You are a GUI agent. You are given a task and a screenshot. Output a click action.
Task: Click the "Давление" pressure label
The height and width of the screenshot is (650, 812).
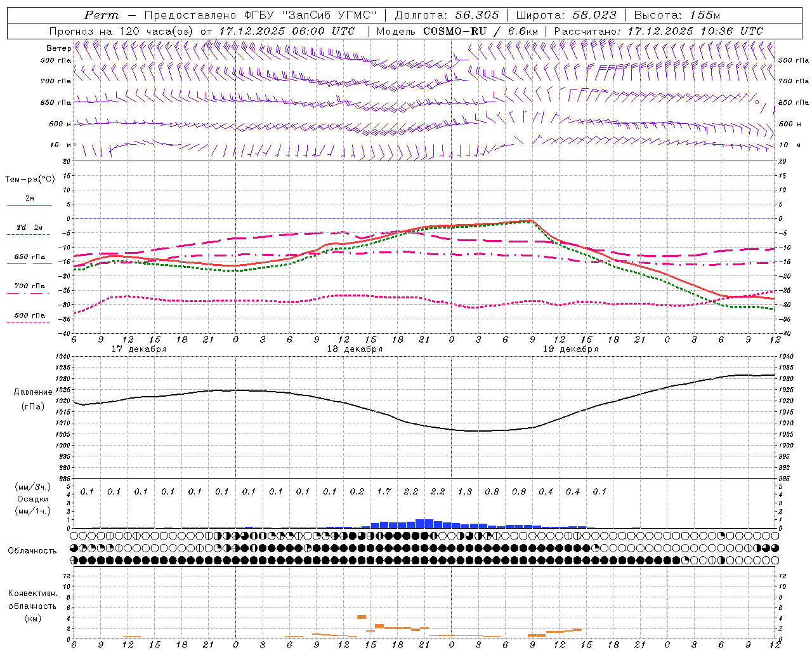[33, 392]
